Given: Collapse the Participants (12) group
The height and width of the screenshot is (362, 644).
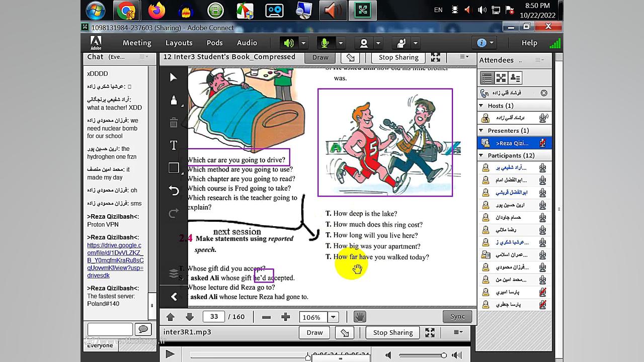Looking at the screenshot, I should [481, 155].
